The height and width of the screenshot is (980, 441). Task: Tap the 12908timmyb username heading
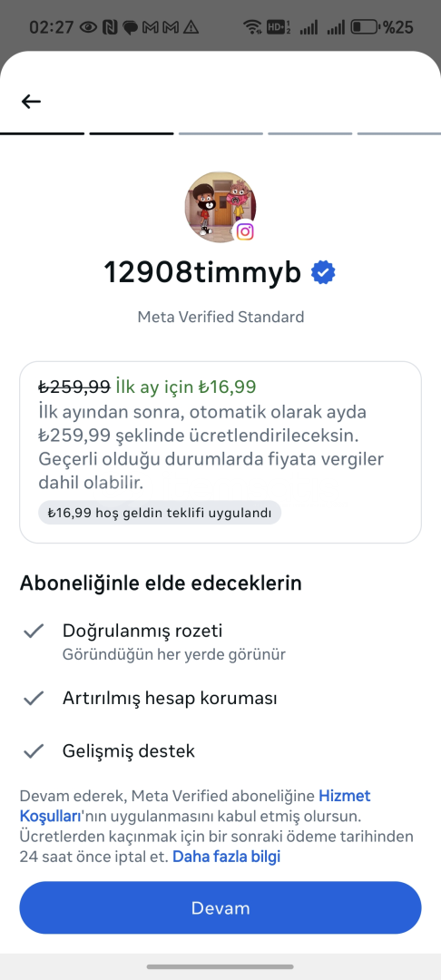[202, 272]
